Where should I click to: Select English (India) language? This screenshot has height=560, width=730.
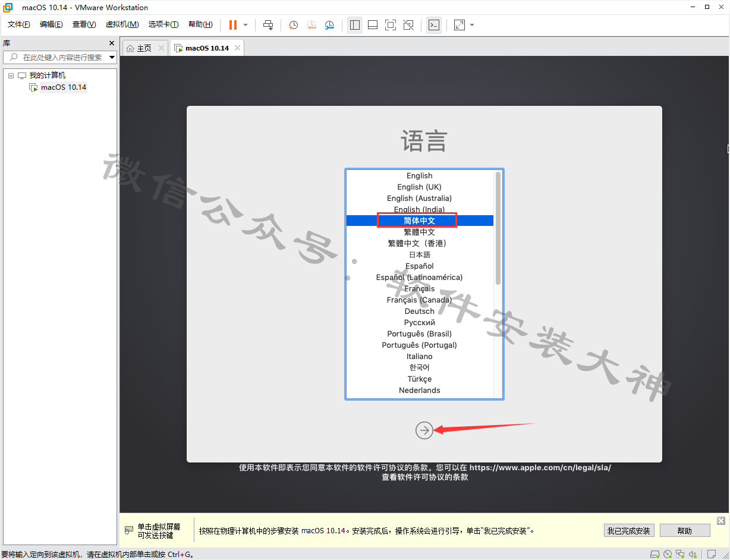point(420,209)
